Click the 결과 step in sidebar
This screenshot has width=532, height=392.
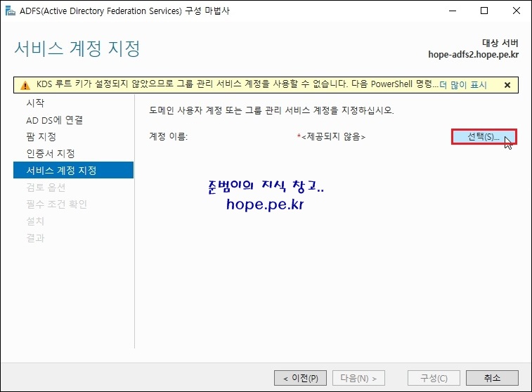[x=35, y=238]
